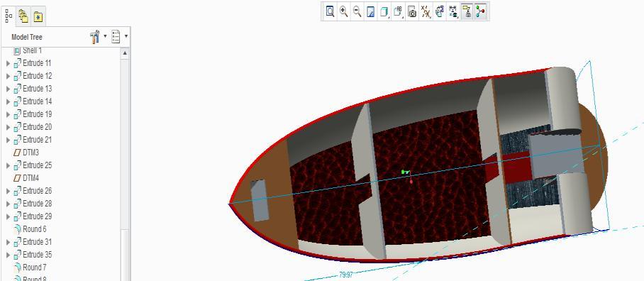Click the Model Tree scroll up arrow
The width and height of the screenshot is (644, 281).
[x=126, y=53]
